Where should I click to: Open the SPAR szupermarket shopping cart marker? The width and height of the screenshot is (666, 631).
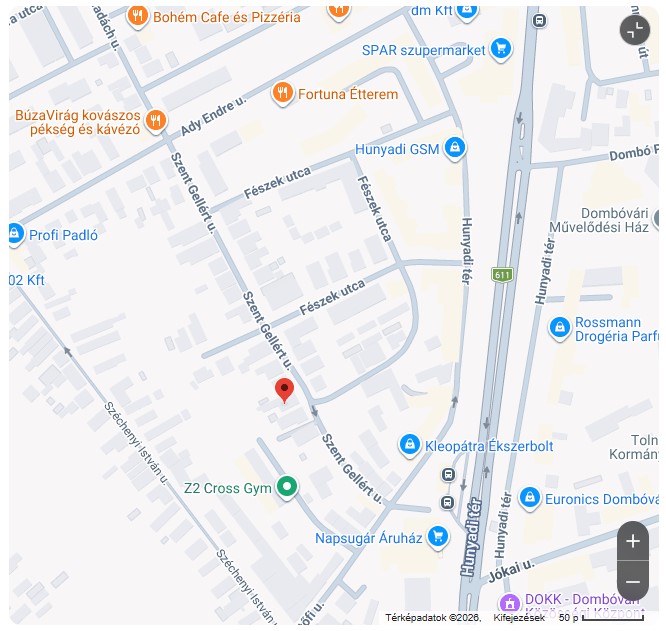pos(501,49)
